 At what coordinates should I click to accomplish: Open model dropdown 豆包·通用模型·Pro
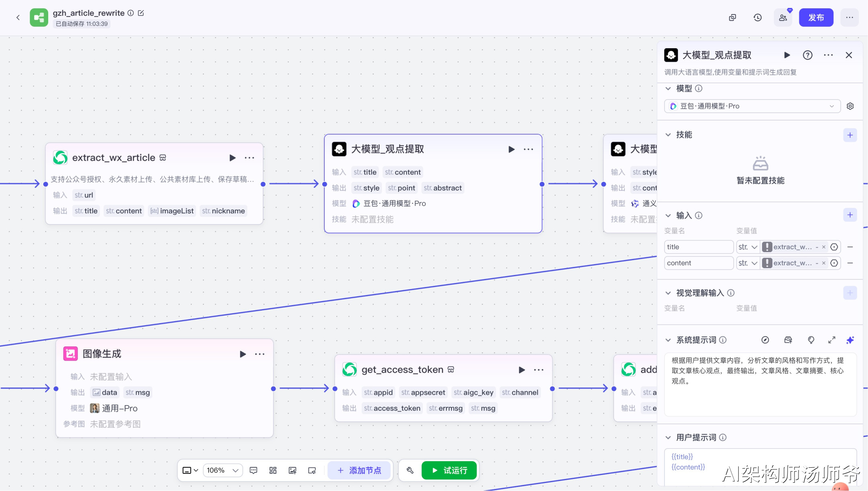(x=752, y=106)
